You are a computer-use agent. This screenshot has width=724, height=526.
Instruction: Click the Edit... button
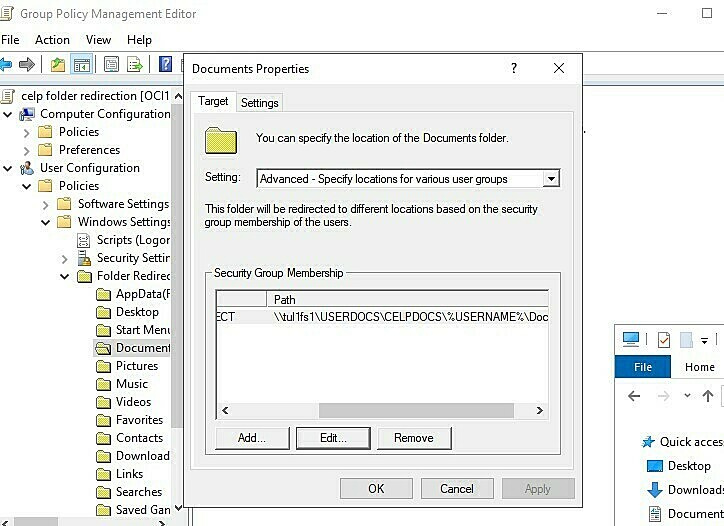coord(333,438)
